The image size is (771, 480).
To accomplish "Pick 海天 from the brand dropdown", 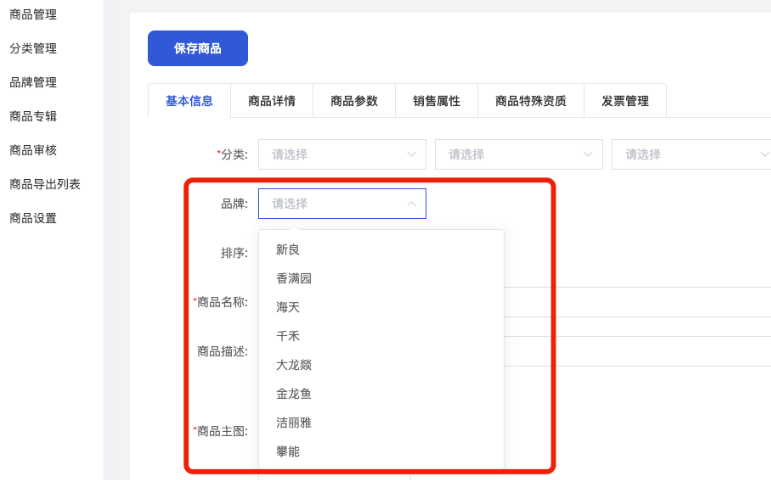I will click(x=288, y=307).
